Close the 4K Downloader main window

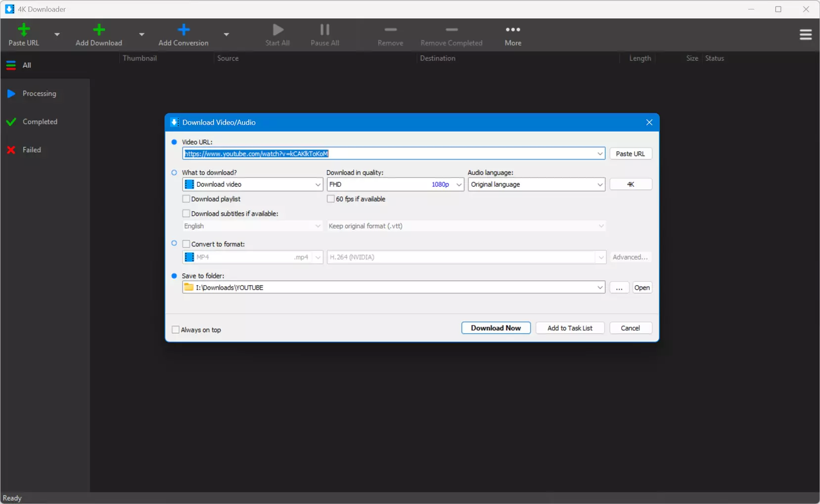coord(806,9)
